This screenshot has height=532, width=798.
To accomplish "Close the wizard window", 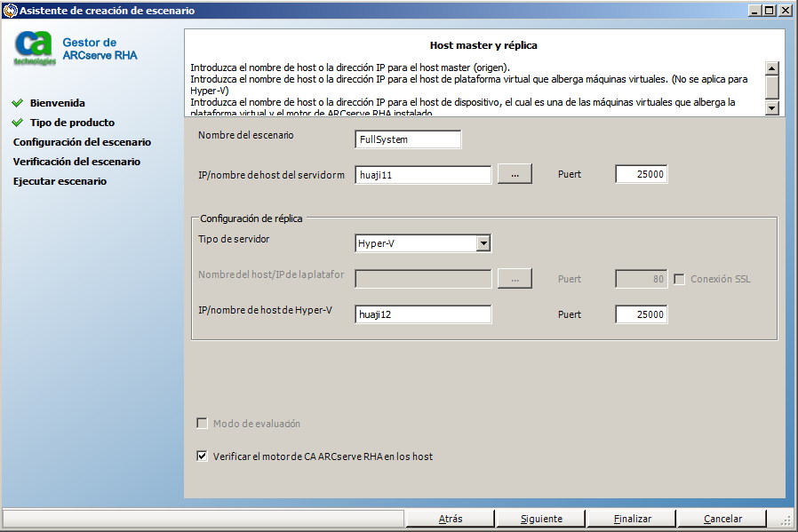I will coord(786,10).
